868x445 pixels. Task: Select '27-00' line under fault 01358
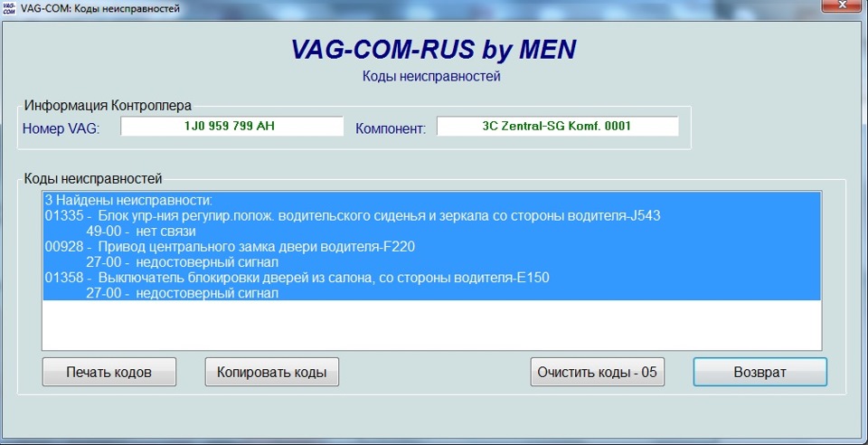click(432, 293)
